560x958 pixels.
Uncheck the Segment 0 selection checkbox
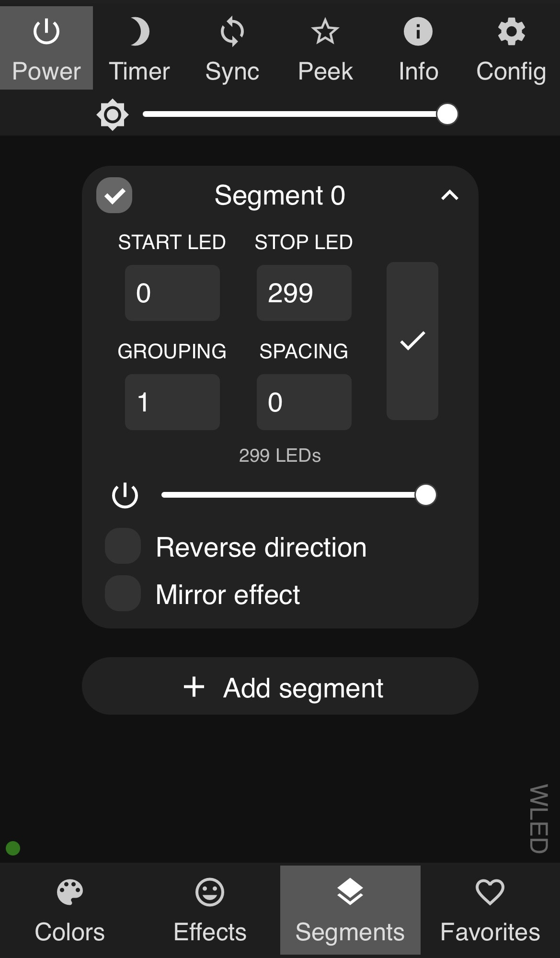[x=114, y=195]
